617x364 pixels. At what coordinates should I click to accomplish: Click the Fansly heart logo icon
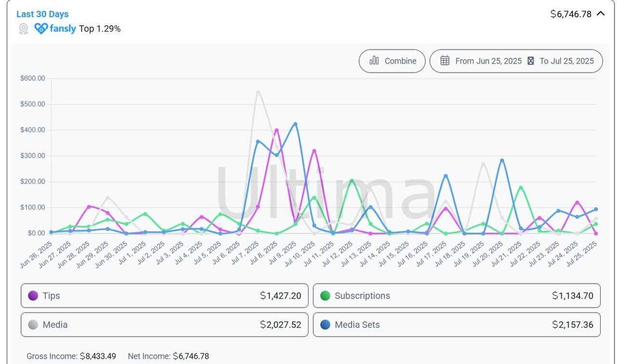click(x=41, y=28)
